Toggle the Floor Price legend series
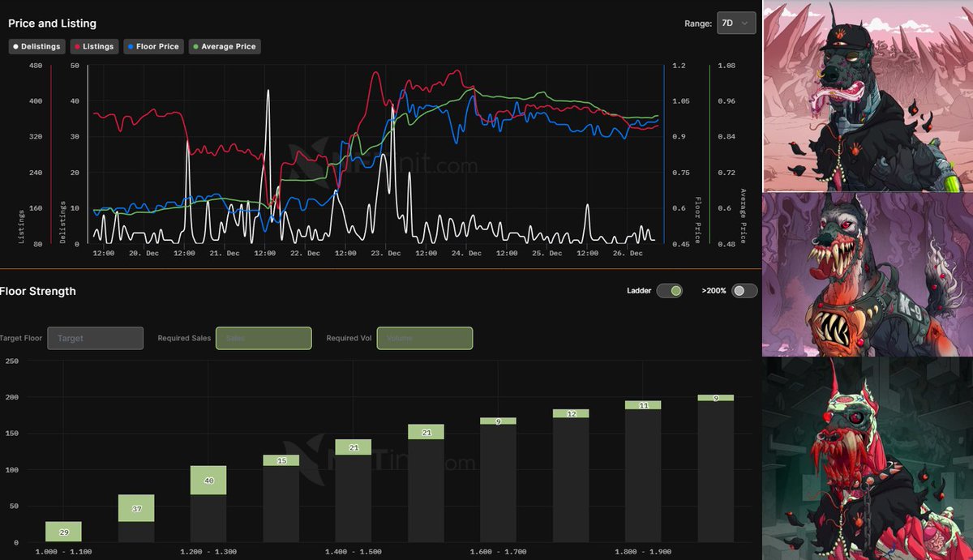 click(154, 46)
